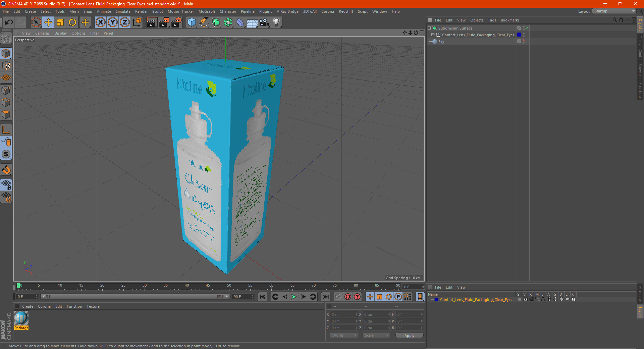
Task: Open Edit Render Settings icon
Action: (176, 22)
